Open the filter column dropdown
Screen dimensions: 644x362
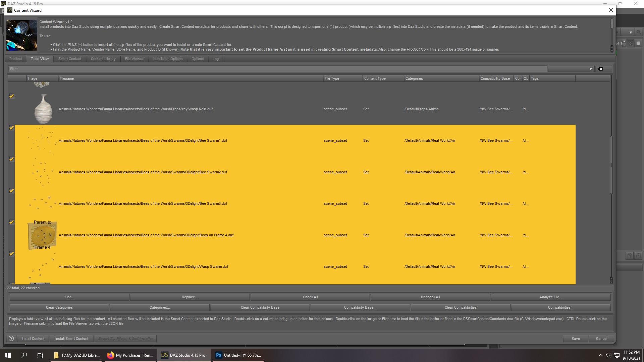coord(591,69)
